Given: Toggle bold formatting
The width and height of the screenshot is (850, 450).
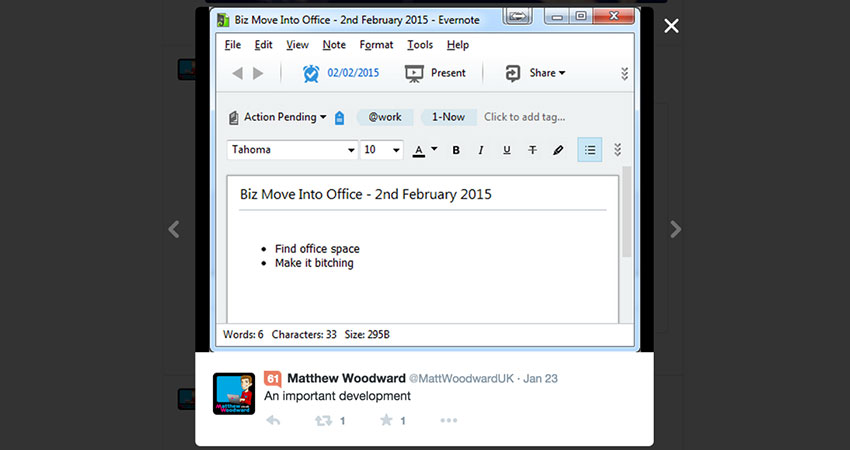Looking at the screenshot, I should coord(456,150).
